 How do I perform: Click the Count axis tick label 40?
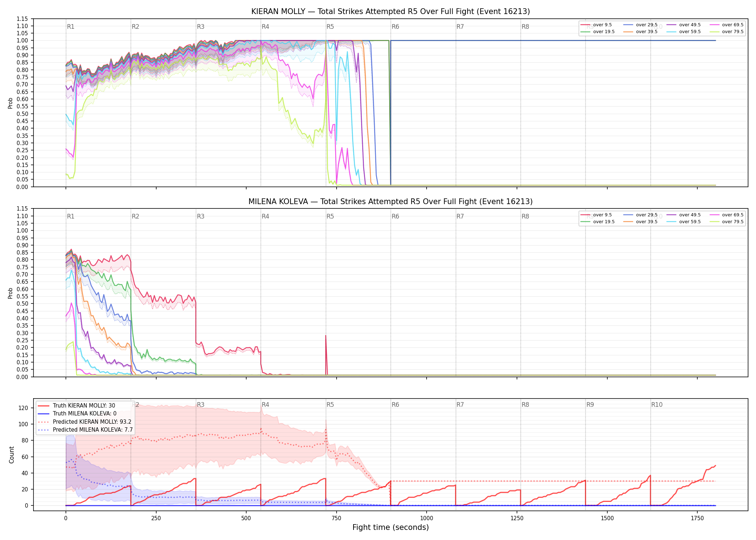[x=25, y=473]
